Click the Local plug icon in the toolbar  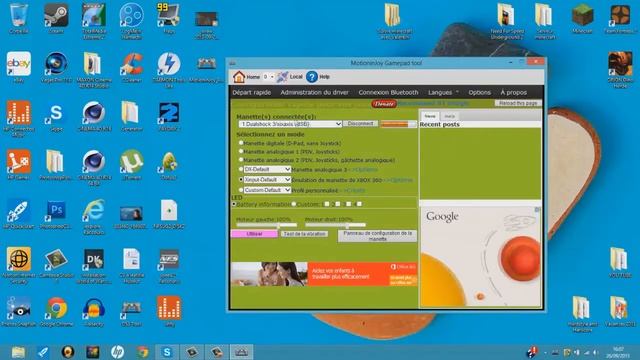(282, 76)
